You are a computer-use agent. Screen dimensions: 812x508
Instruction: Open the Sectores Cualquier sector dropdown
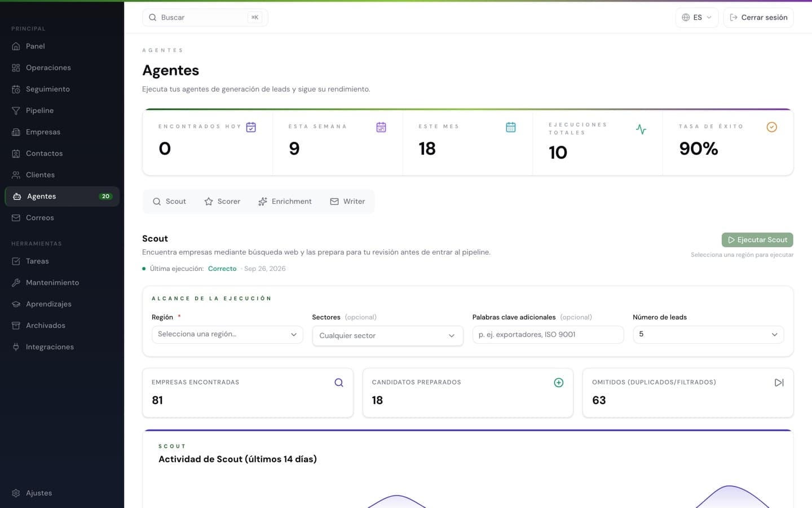pyautogui.click(x=387, y=336)
